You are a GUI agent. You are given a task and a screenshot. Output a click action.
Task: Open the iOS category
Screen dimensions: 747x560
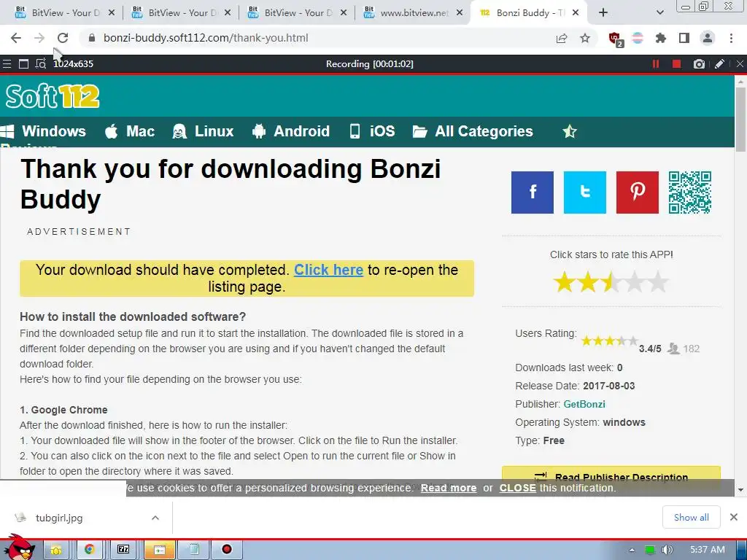[x=372, y=131]
